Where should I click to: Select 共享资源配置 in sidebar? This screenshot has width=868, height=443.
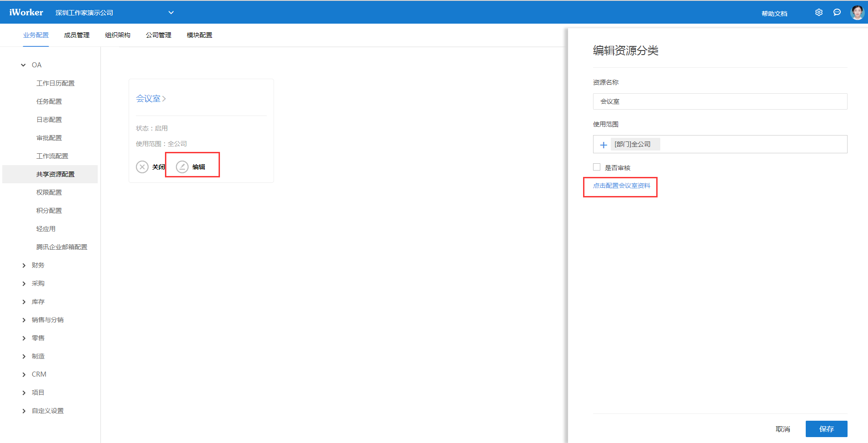50,174
